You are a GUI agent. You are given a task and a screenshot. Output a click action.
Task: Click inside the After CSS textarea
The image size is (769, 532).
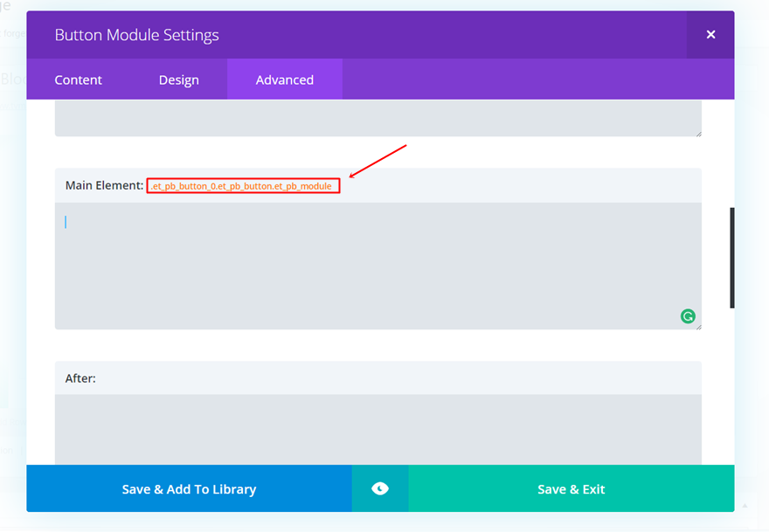[378, 428]
